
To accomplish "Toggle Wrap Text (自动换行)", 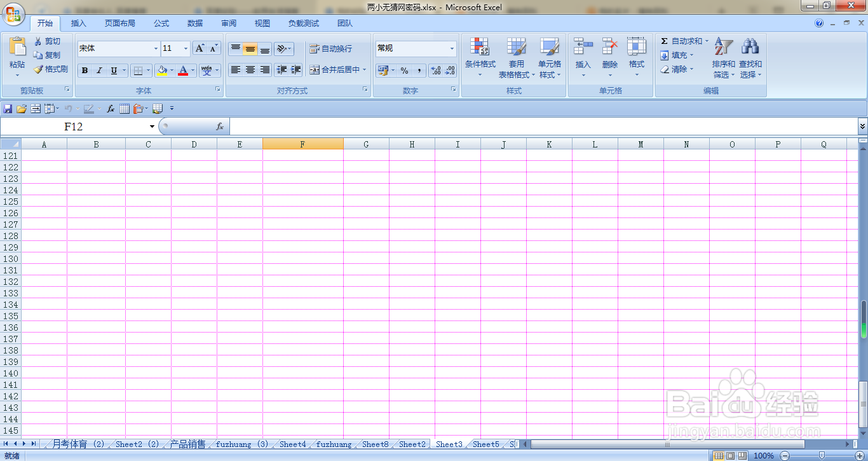I will click(330, 49).
